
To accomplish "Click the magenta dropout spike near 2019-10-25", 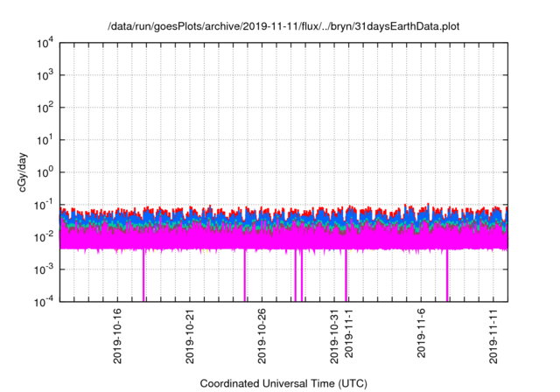I will (x=245, y=276).
